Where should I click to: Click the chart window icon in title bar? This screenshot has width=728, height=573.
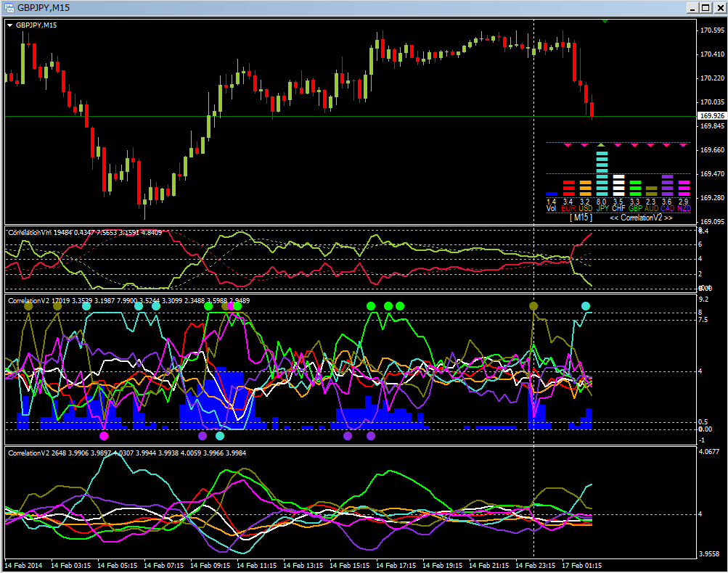pos(9,7)
